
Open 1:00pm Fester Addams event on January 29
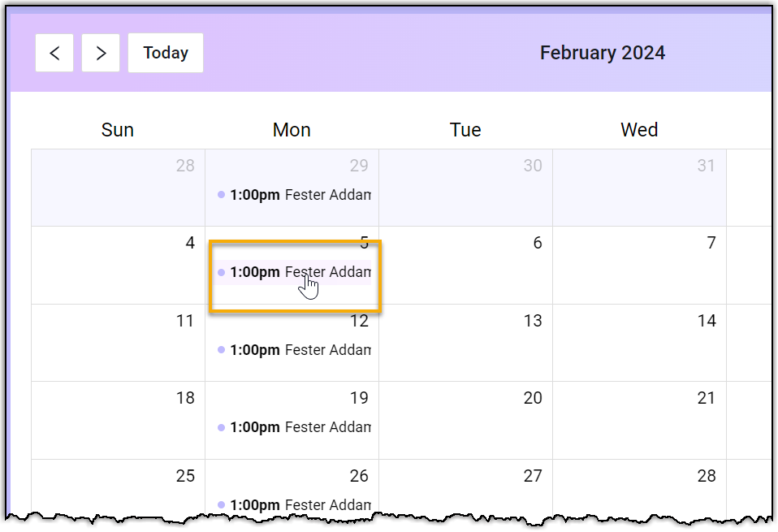[x=292, y=195]
